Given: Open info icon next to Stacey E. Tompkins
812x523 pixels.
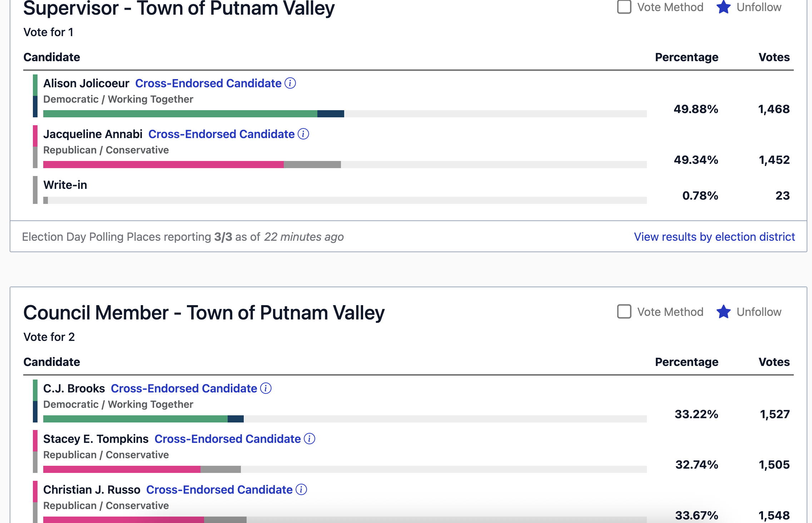Looking at the screenshot, I should point(310,439).
